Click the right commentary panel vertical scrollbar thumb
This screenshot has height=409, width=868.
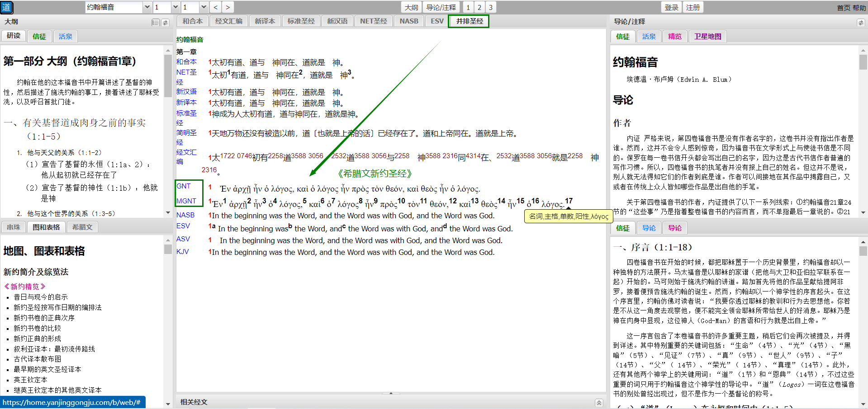pyautogui.click(x=863, y=61)
